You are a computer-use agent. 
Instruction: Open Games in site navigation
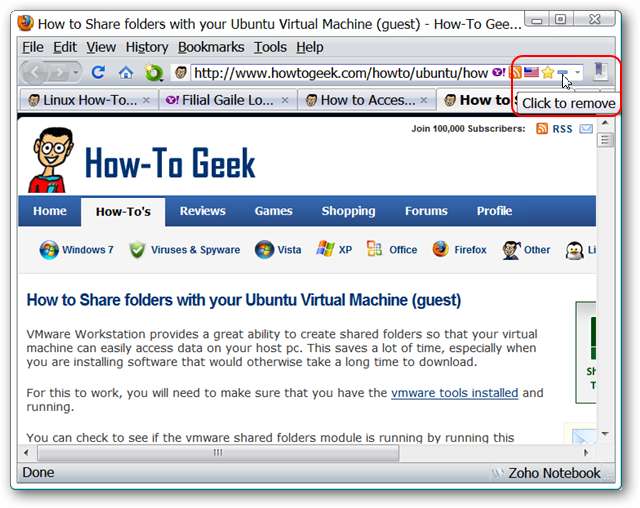pos(273,211)
